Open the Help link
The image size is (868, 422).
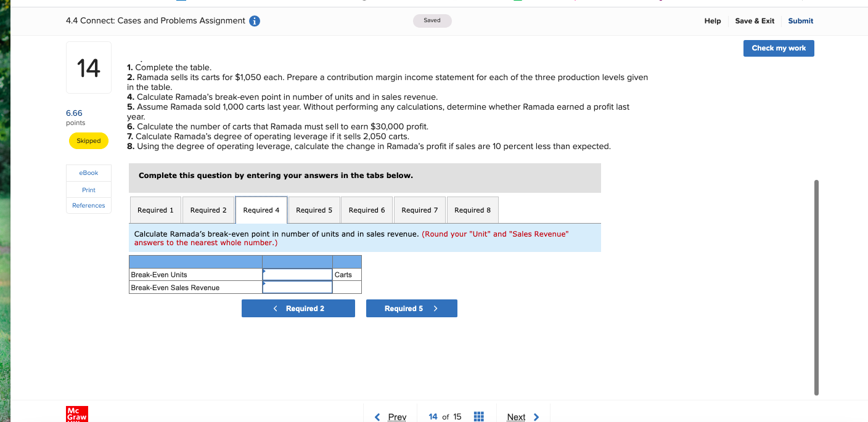coord(713,21)
